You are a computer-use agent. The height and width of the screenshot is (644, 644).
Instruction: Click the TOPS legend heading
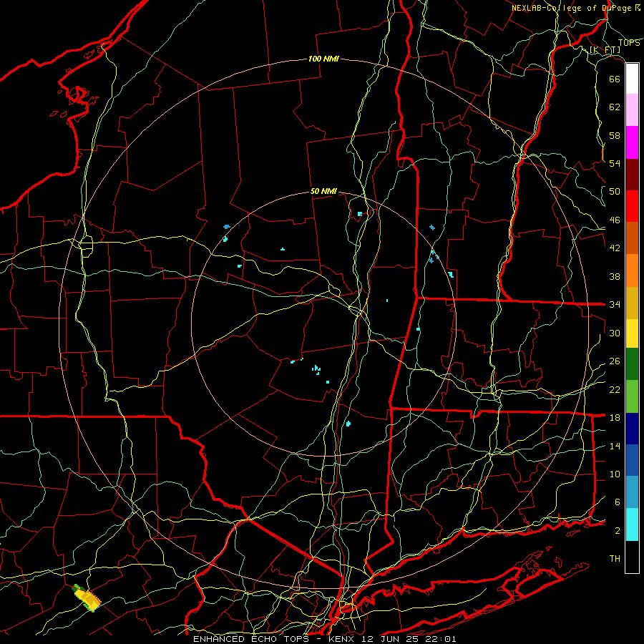pyautogui.click(x=629, y=43)
